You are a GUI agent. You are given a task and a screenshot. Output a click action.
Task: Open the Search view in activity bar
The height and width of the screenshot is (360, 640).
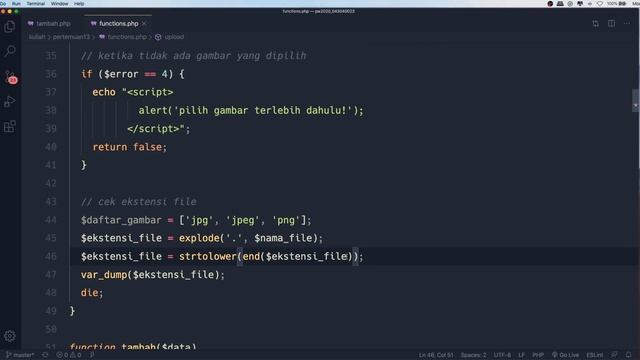click(x=10, y=51)
